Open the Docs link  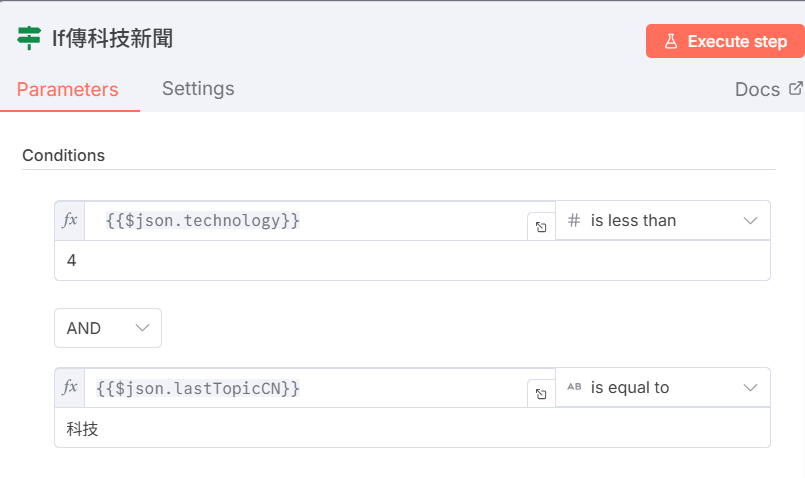757,89
